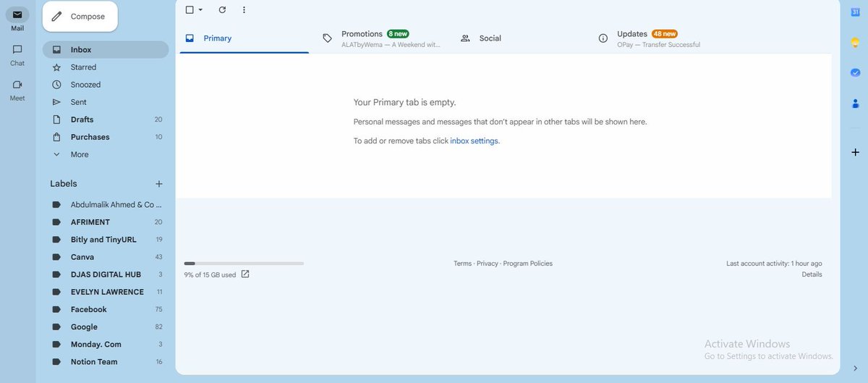Open the Starred folder
The height and width of the screenshot is (383, 868).
106,67
